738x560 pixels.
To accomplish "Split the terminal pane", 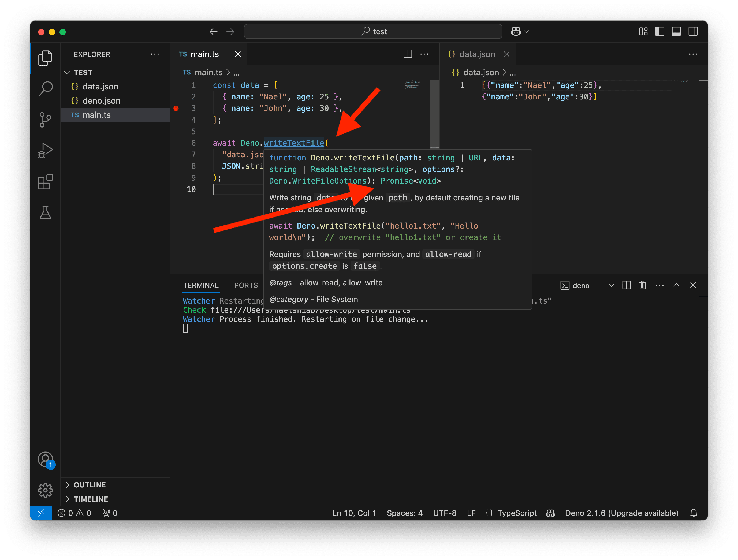I will point(626,286).
